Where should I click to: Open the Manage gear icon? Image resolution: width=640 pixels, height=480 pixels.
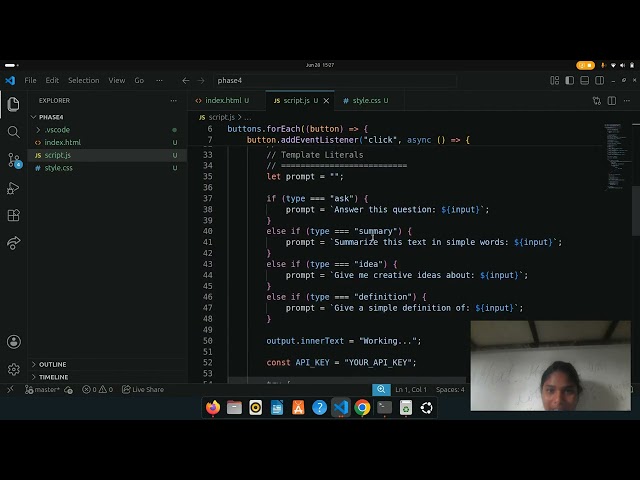point(13,369)
